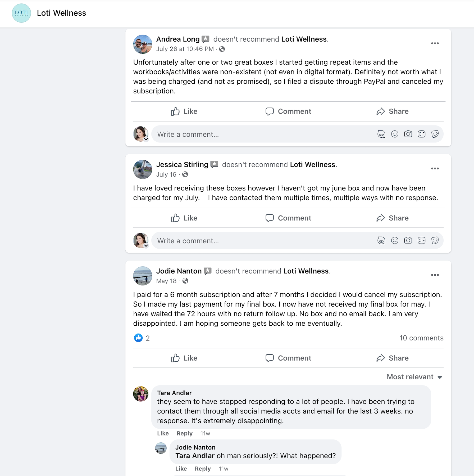Click avatar sticker icon in Jessica's comment box

(x=381, y=241)
